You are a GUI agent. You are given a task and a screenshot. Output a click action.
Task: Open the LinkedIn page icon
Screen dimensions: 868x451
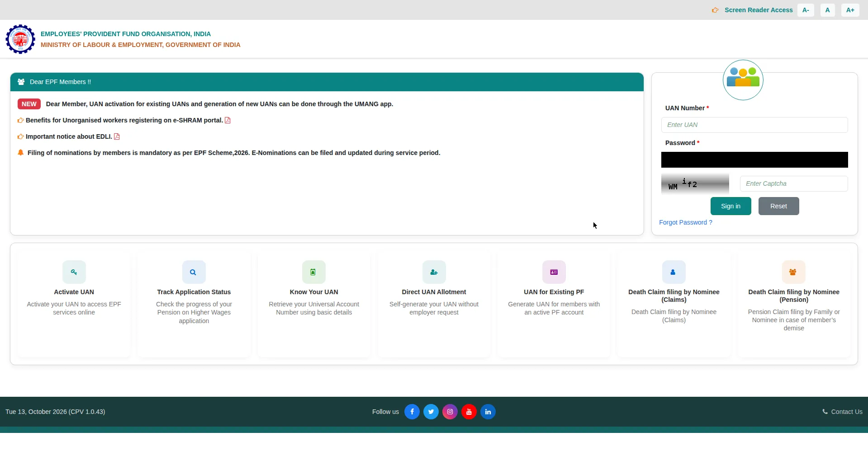click(488, 412)
